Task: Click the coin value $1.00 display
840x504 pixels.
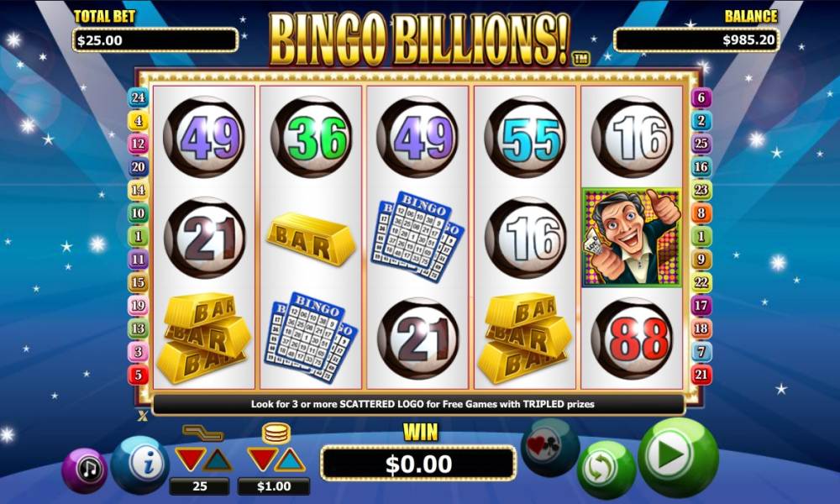Action: (274, 486)
